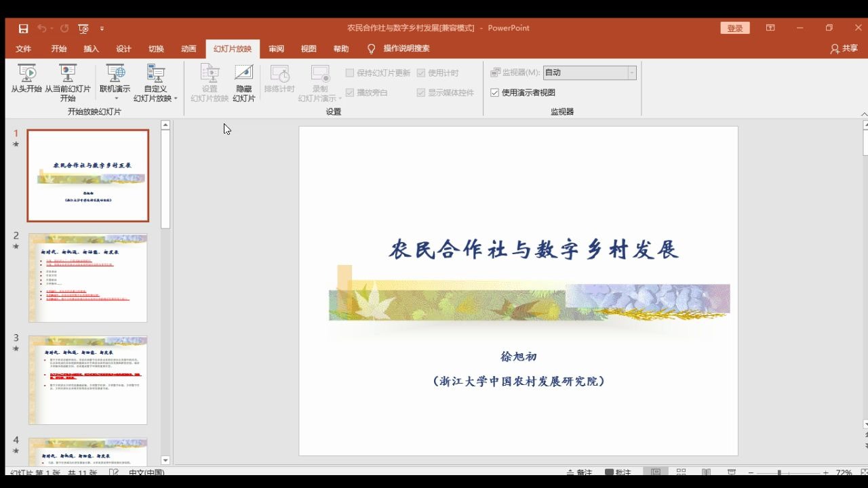This screenshot has height=488, width=868.
Task: Toggle 播放旁白 checkbox
Action: coord(350,93)
